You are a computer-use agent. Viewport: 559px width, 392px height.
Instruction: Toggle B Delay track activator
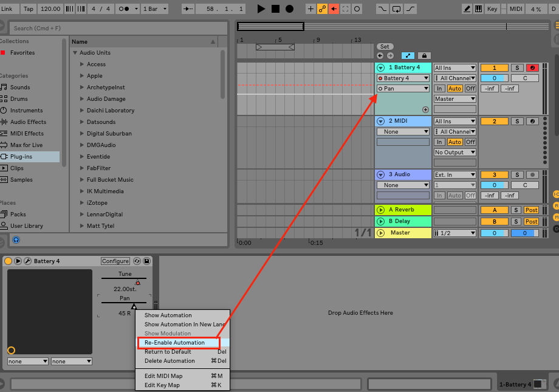[494, 221]
